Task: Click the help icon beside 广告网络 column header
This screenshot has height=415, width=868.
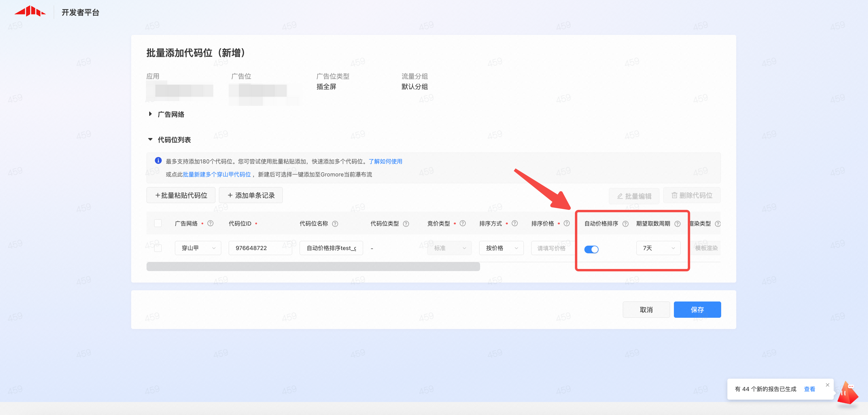Action: 210,223
